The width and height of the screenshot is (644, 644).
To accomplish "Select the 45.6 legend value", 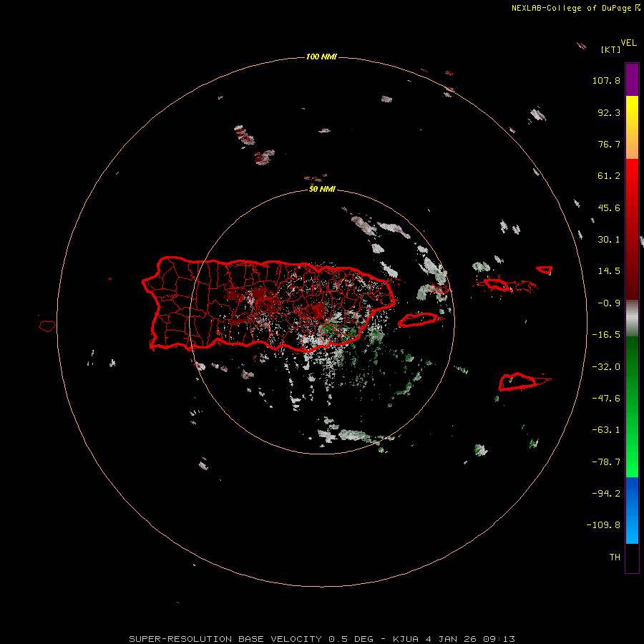I will pyautogui.click(x=609, y=208).
